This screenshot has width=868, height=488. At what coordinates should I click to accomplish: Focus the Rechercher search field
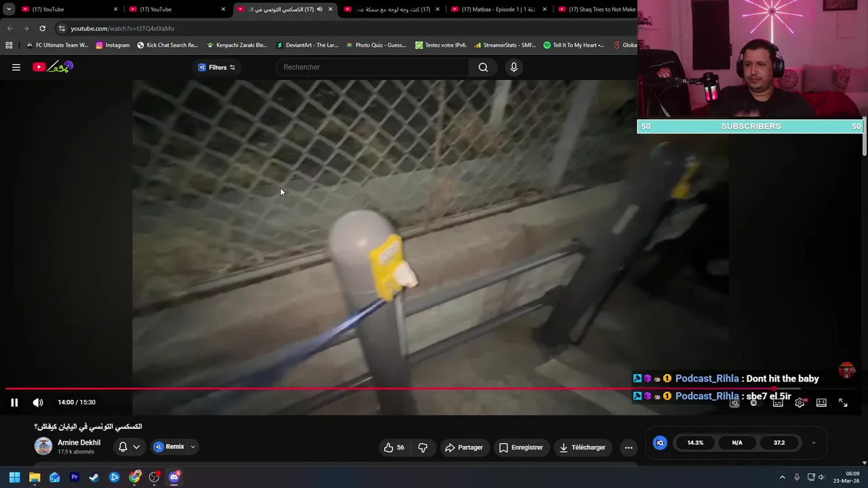tap(372, 67)
